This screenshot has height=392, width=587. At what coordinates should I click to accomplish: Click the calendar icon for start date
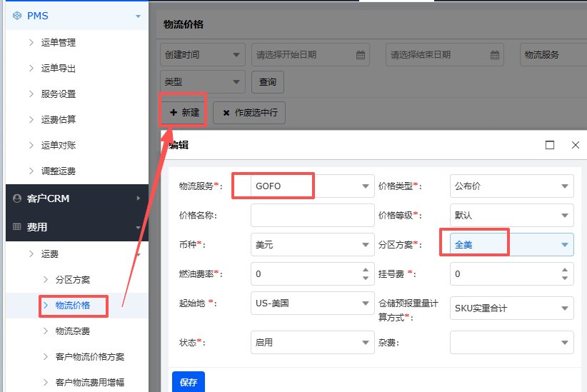pos(361,55)
